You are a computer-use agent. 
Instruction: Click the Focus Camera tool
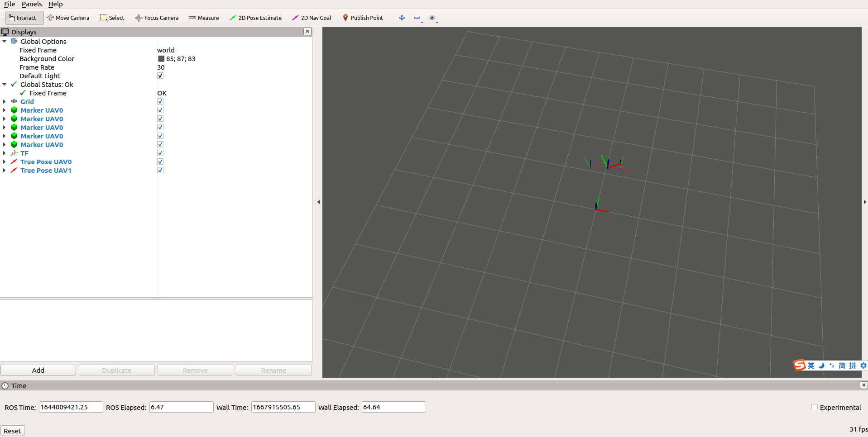(157, 18)
